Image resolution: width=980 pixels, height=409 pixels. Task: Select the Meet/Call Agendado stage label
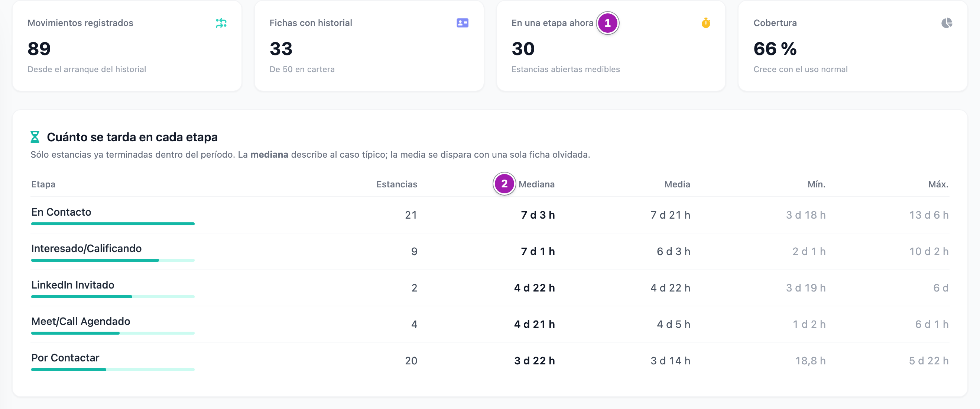[81, 321]
